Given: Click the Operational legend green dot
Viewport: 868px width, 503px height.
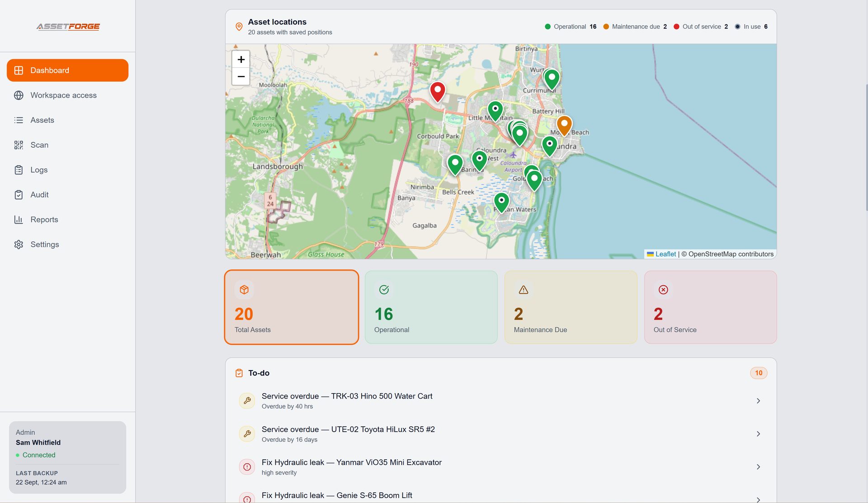Looking at the screenshot, I should [x=547, y=27].
